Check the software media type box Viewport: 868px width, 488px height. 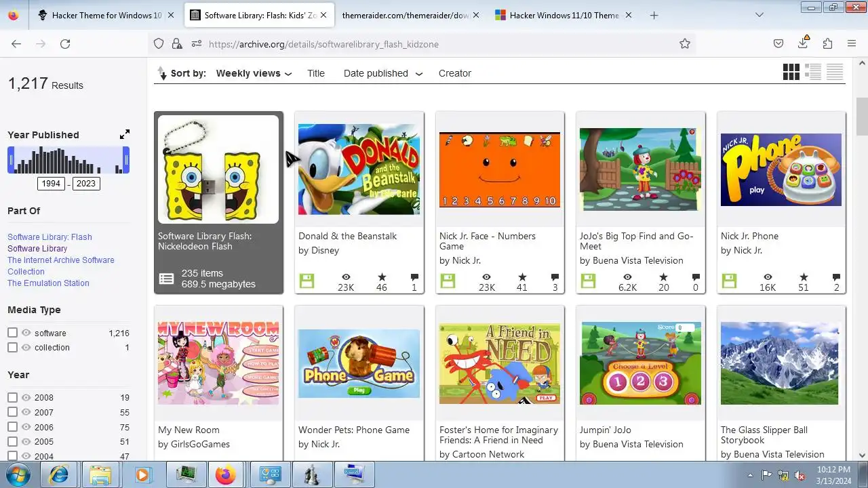12,333
